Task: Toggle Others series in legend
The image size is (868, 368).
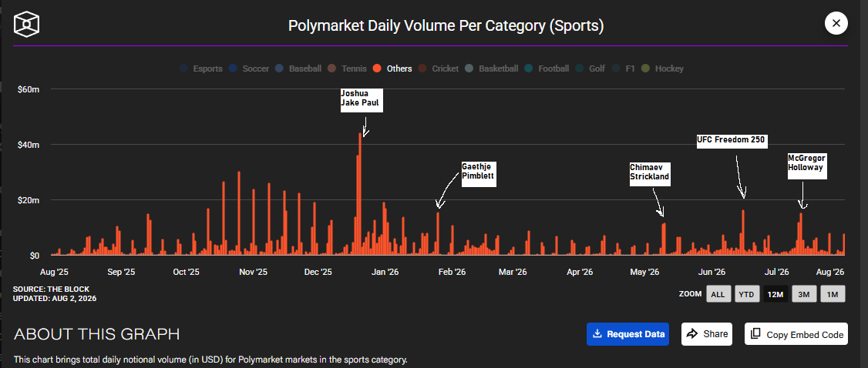Action: click(392, 69)
